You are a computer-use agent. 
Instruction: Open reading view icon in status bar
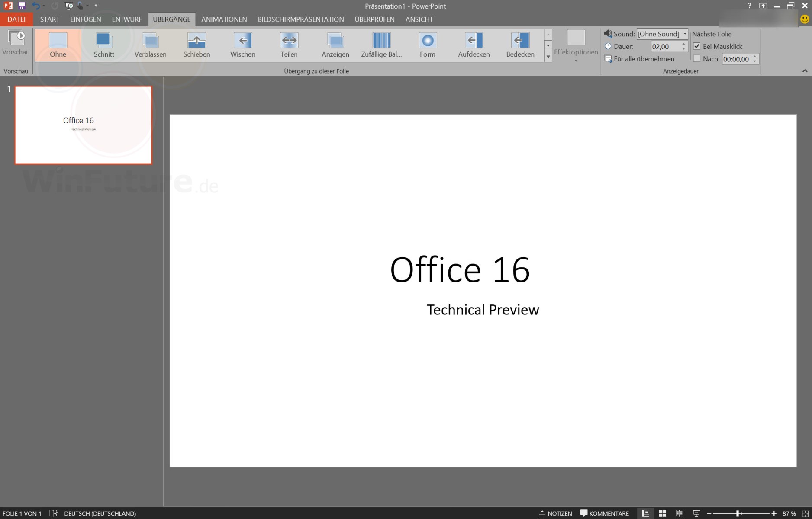coord(680,513)
